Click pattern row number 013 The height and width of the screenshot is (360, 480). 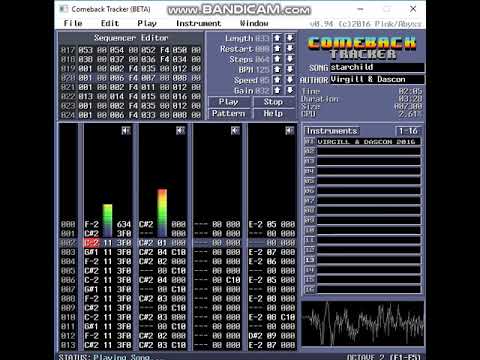tap(68, 345)
